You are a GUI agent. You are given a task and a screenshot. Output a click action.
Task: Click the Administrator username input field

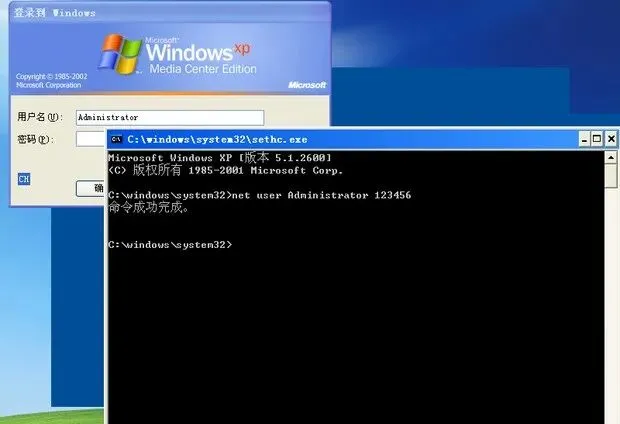point(170,117)
